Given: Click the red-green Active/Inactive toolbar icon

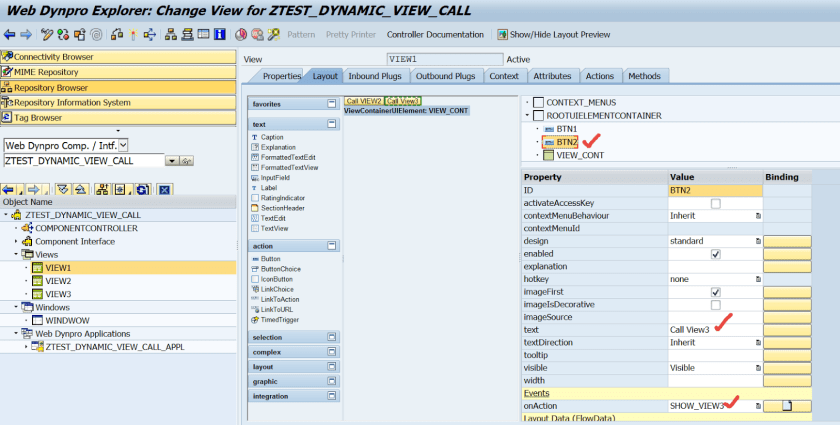Looking at the screenshot, I should [63, 35].
